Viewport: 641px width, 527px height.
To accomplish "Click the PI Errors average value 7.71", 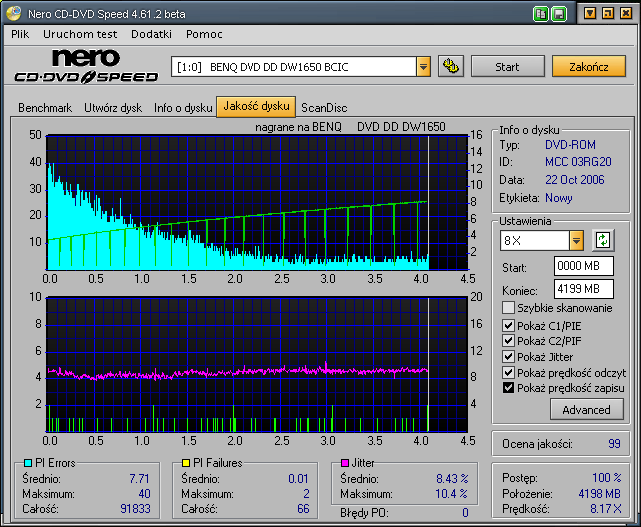I will click(139, 478).
